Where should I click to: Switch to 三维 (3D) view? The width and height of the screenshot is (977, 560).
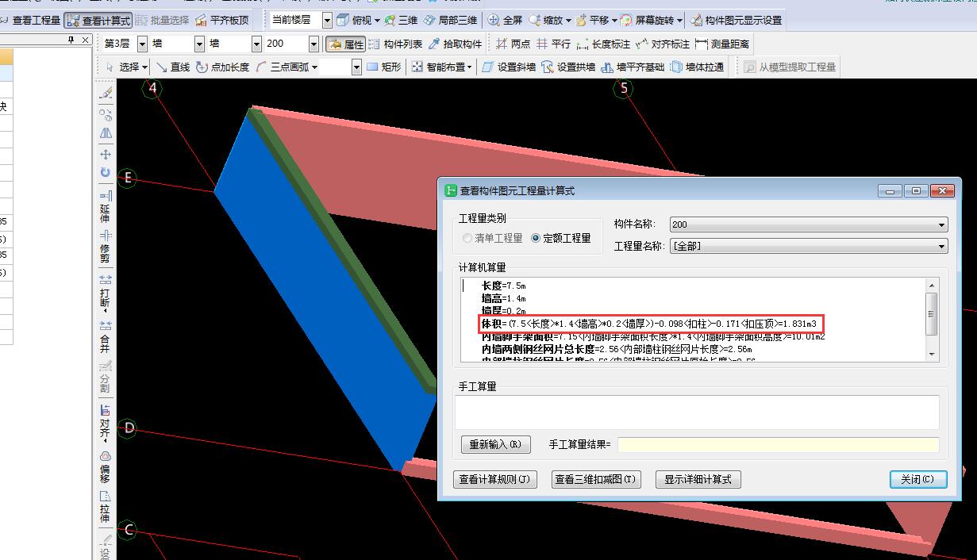[402, 20]
